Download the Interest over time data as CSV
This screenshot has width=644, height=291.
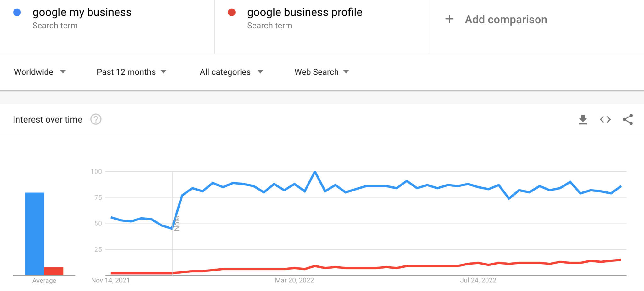pos(583,120)
